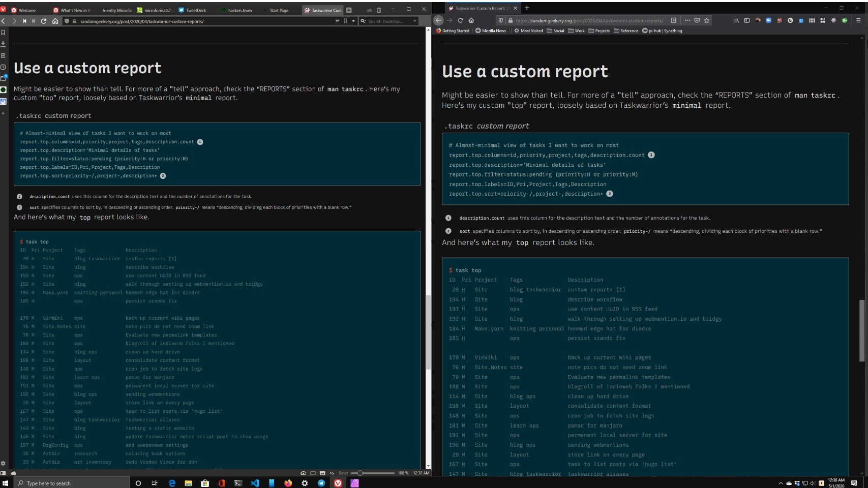Open Vivaldi bookmark dropdown arrow
This screenshot has height=488, width=868.
(x=353, y=21)
